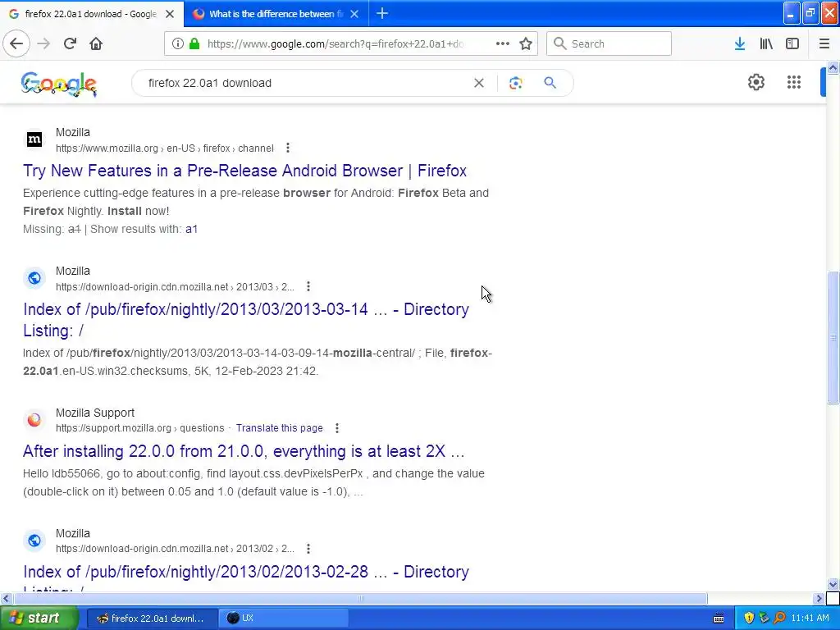Click the security shield tray icon
This screenshot has height=630, width=840.
point(748,619)
